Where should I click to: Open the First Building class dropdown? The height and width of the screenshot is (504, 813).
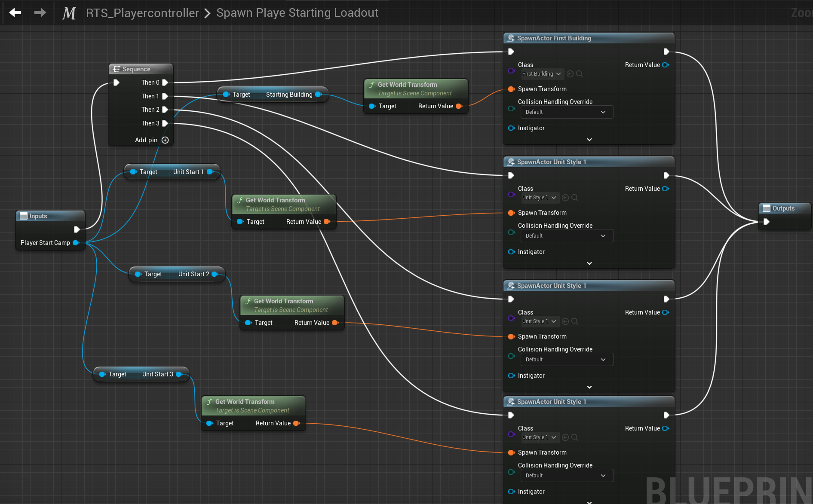[541, 74]
